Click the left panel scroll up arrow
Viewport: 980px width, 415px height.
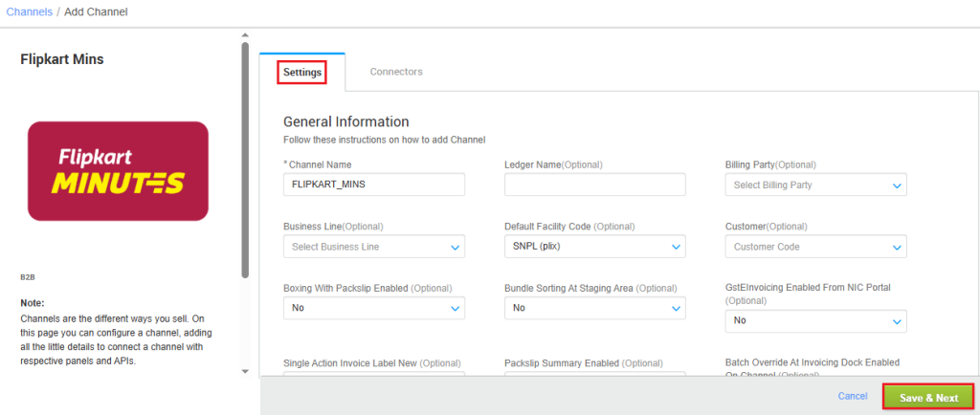coord(245,35)
